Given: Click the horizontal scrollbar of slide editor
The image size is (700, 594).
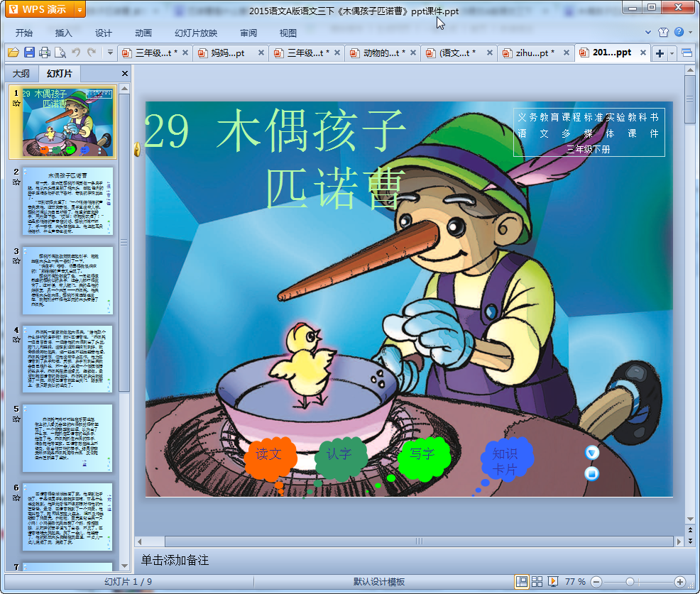Looking at the screenshot, I should click(x=419, y=541).
